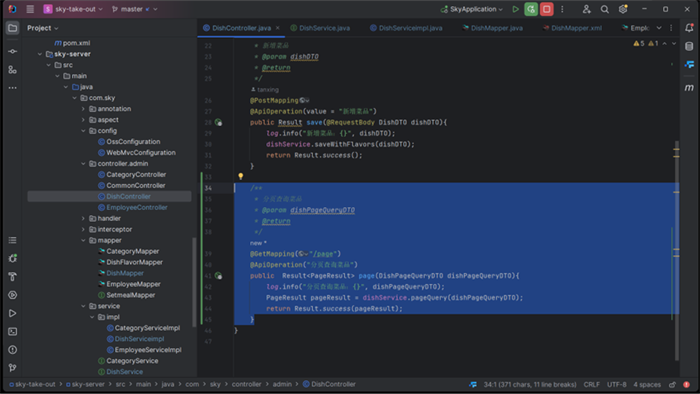
Task: Open the Problems tool window icon
Action: click(x=12, y=350)
